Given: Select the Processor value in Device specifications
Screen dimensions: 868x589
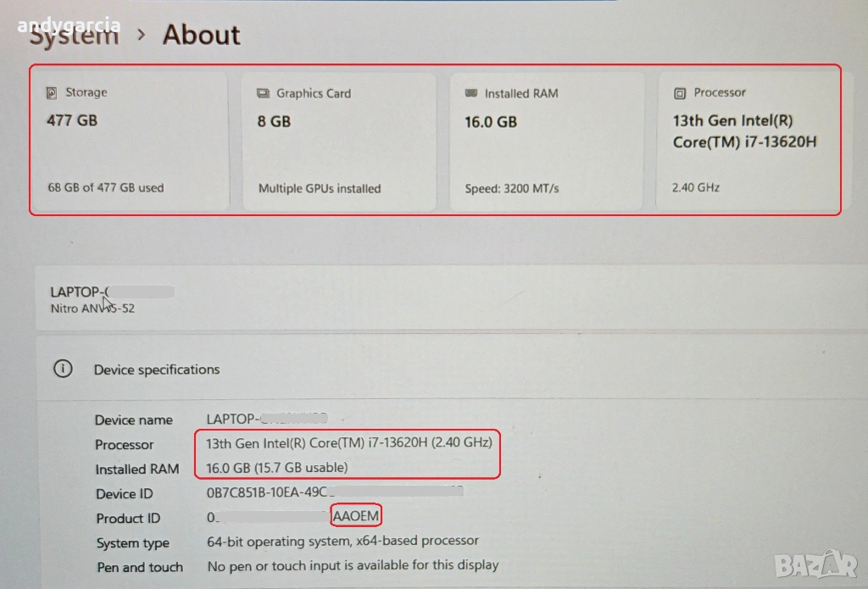Looking at the screenshot, I should click(x=349, y=443).
